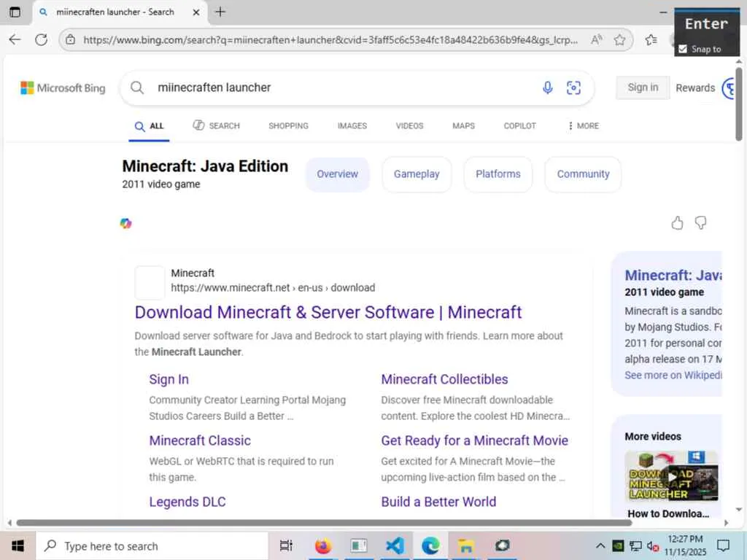Switch to the IMAGES tab
This screenshot has width=747, height=560.
tap(352, 125)
